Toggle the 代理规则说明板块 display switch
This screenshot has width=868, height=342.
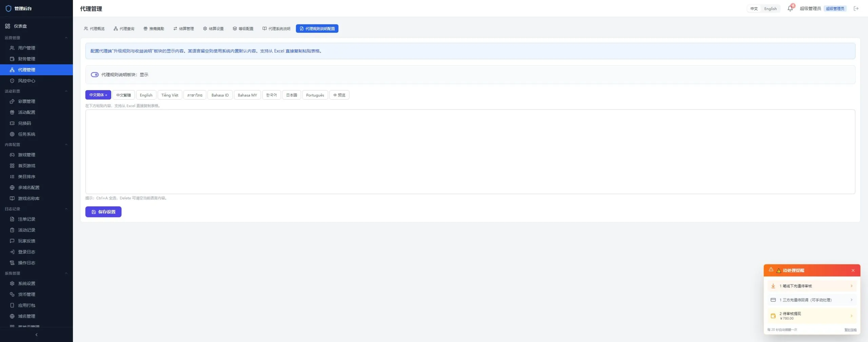point(95,74)
